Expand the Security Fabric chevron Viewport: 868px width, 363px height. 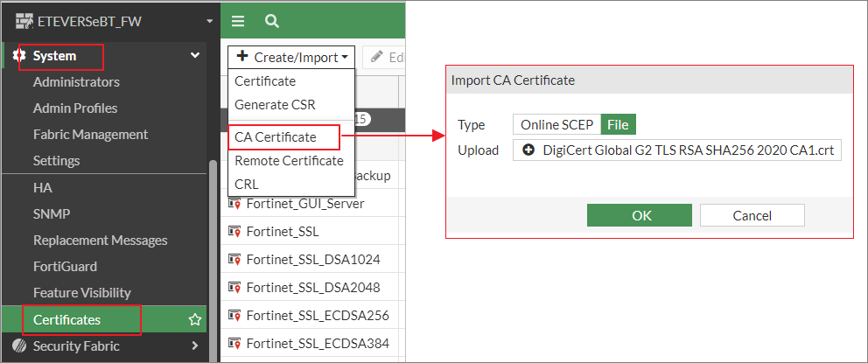(195, 346)
